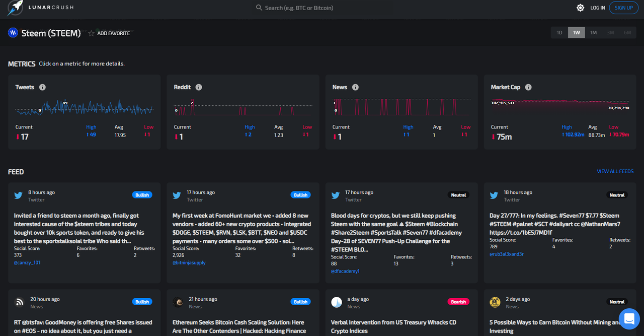644x336 pixels.
Task: Click the SIGN UP button
Action: 624,8
